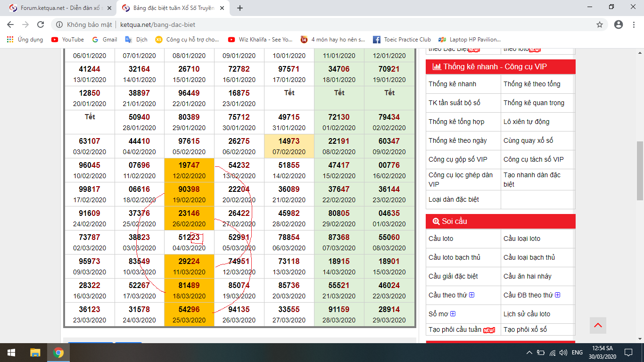This screenshot has width=644, height=362.
Task: Show hidden system tray icons
Action: point(529,352)
